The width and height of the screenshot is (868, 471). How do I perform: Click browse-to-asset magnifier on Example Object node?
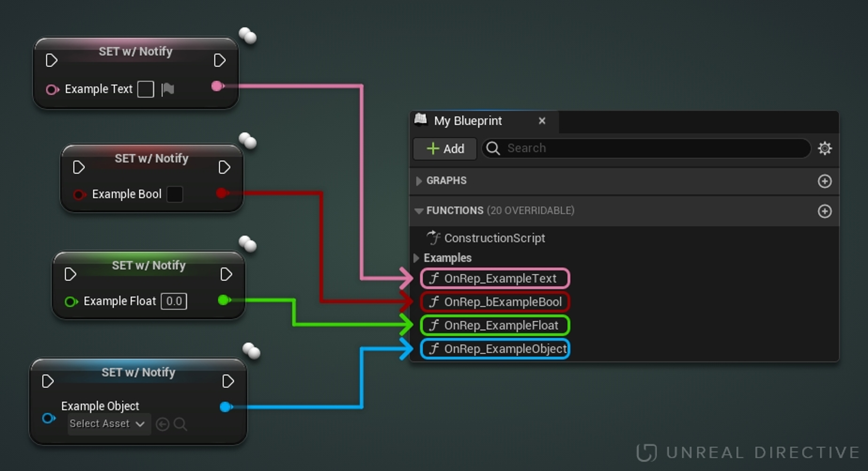180,424
